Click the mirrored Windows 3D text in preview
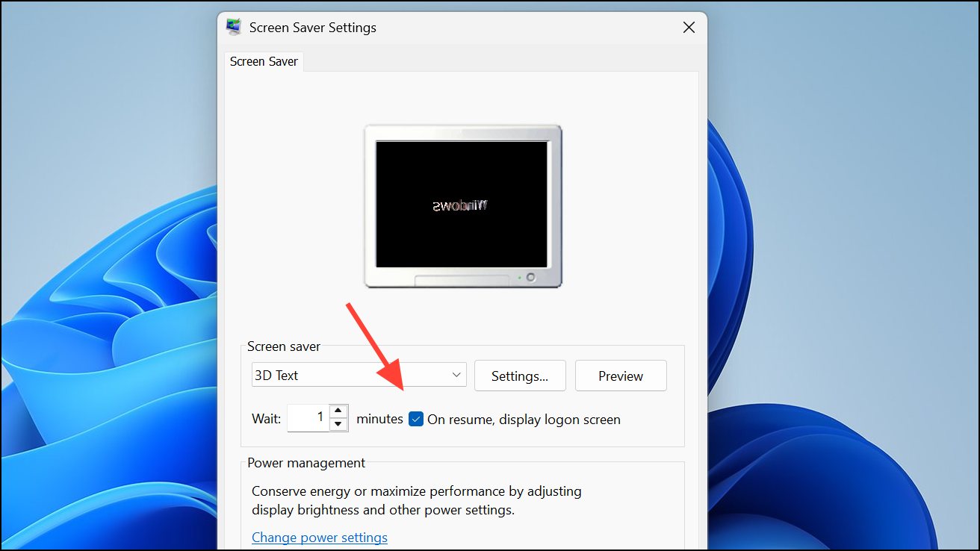Viewport: 980px width, 551px height. point(460,205)
